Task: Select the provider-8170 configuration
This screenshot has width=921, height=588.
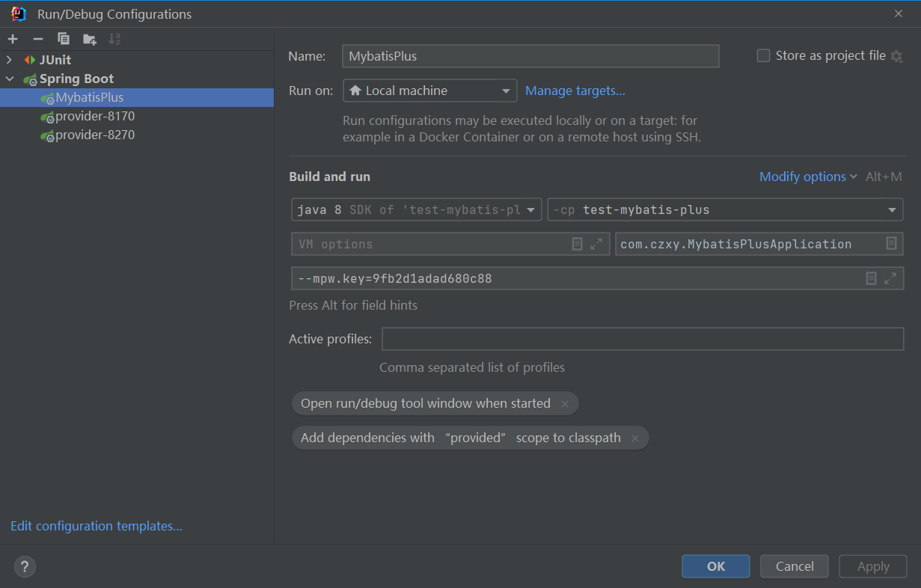Action: pyautogui.click(x=95, y=116)
